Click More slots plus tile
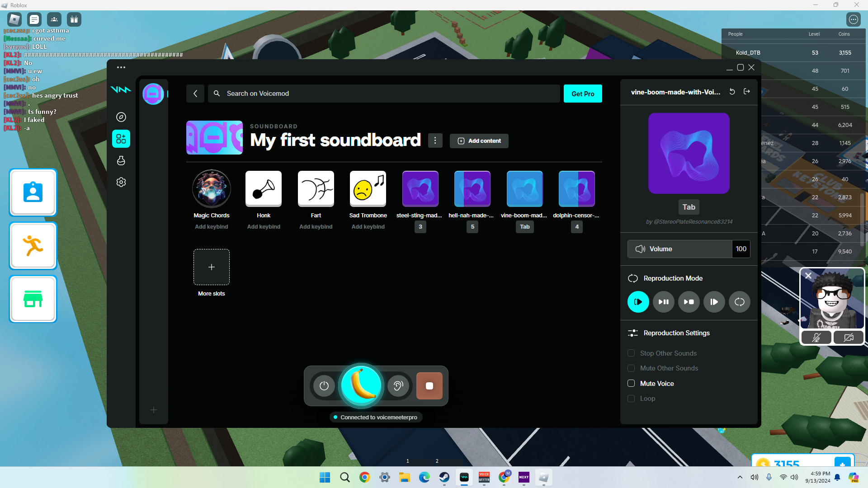 tap(212, 267)
